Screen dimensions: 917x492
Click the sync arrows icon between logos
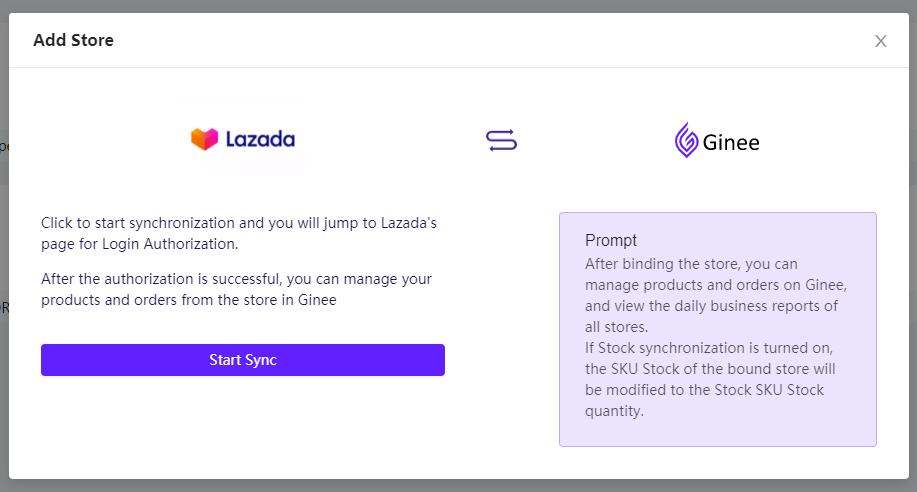coord(501,140)
